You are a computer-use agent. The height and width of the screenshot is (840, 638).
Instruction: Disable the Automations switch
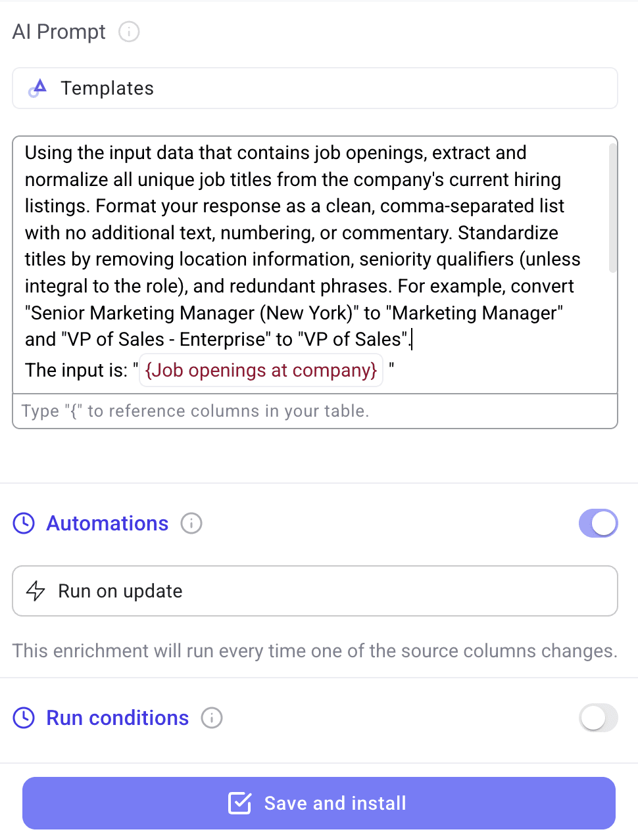(x=597, y=523)
